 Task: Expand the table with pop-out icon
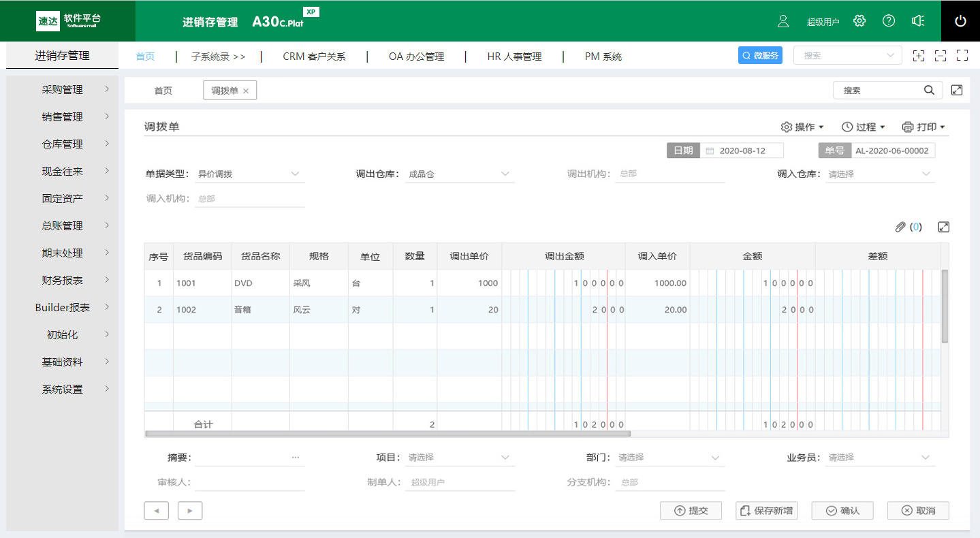click(x=944, y=227)
